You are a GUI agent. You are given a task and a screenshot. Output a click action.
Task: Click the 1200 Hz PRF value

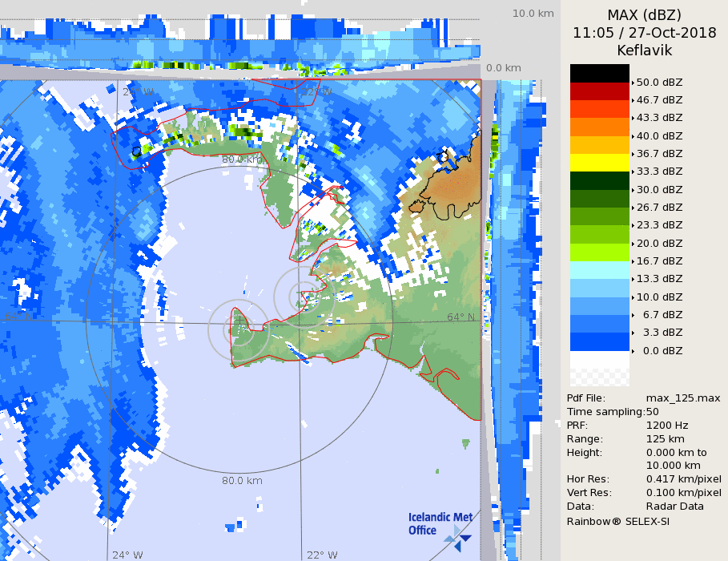pos(666,426)
